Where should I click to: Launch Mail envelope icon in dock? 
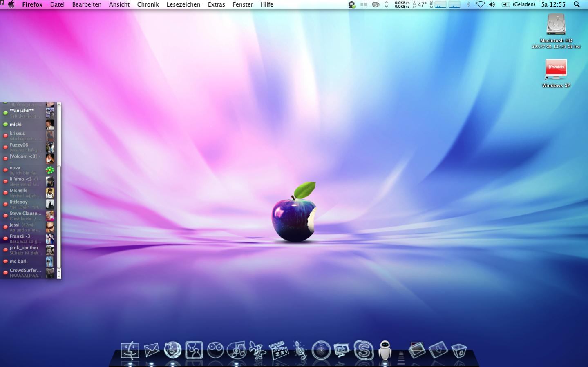coord(151,350)
